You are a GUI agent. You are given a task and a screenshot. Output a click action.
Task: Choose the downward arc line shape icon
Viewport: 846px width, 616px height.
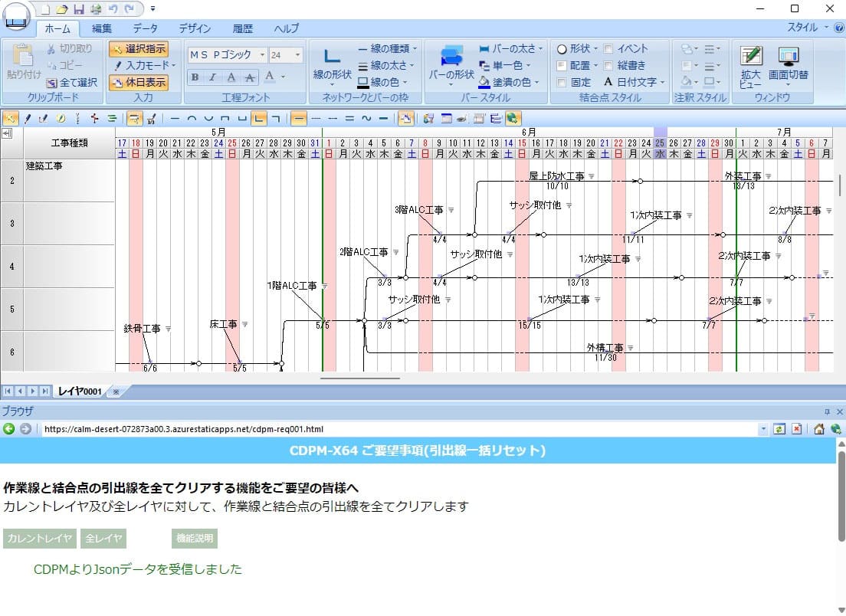[208, 118]
